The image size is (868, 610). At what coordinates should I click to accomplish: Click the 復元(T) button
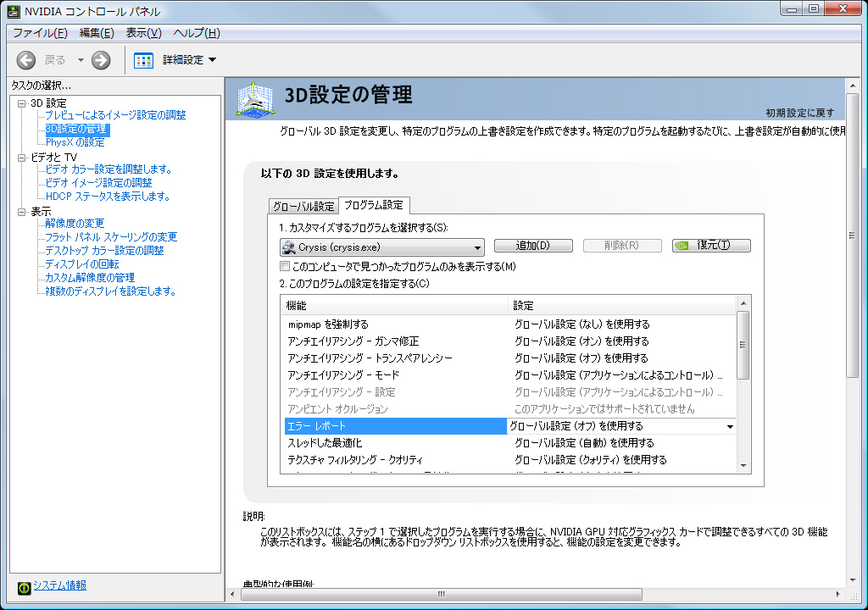tap(711, 245)
